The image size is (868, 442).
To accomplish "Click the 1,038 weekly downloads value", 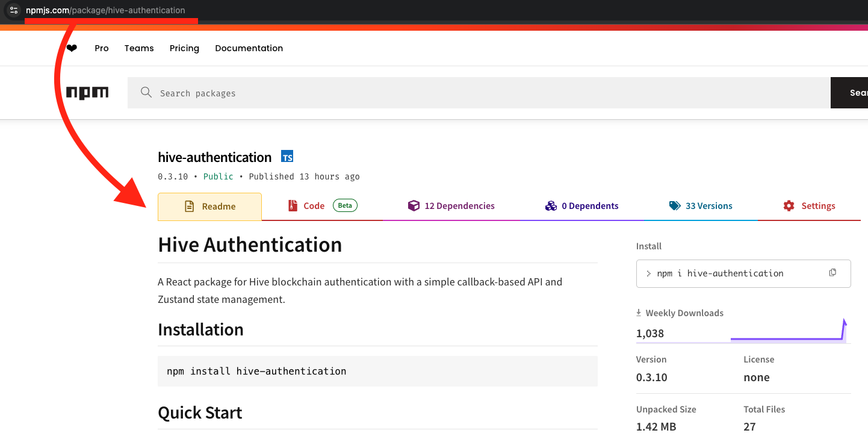I will click(650, 334).
